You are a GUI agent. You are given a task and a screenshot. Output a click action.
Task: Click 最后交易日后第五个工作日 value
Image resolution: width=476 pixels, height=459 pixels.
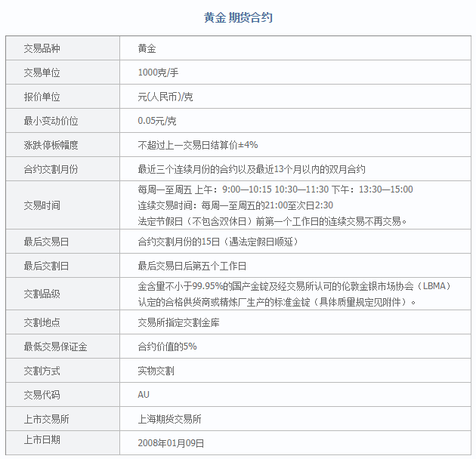(192, 266)
